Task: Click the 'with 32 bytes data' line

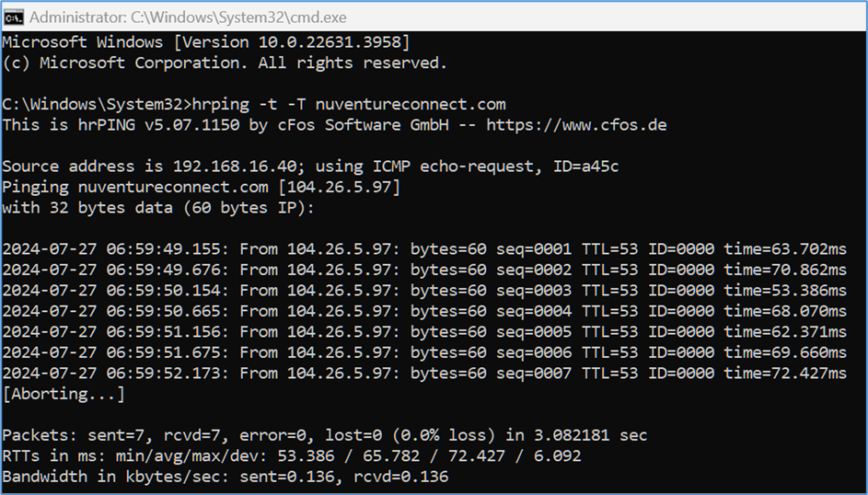Action: [x=158, y=208]
